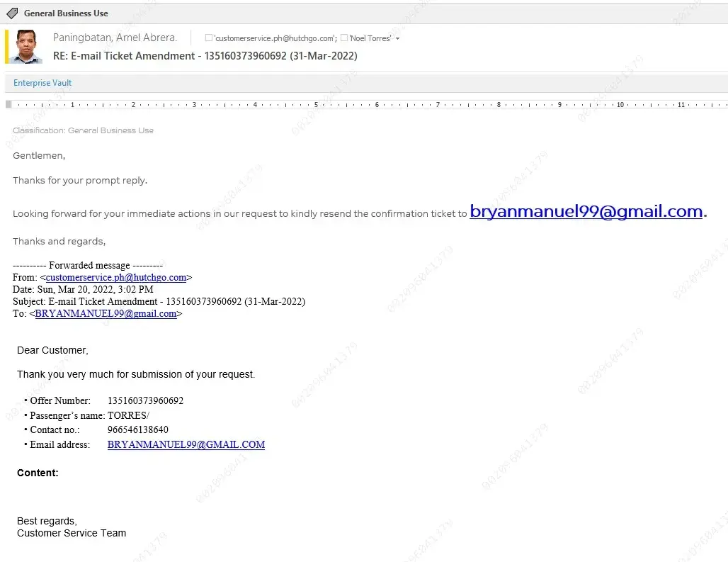Click the General Business Use tag icon

(12, 13)
